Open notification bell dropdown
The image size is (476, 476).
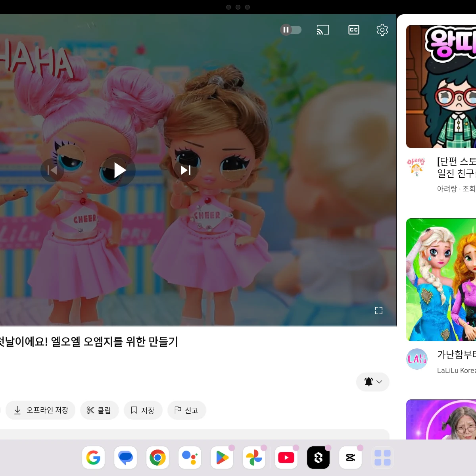click(x=373, y=382)
